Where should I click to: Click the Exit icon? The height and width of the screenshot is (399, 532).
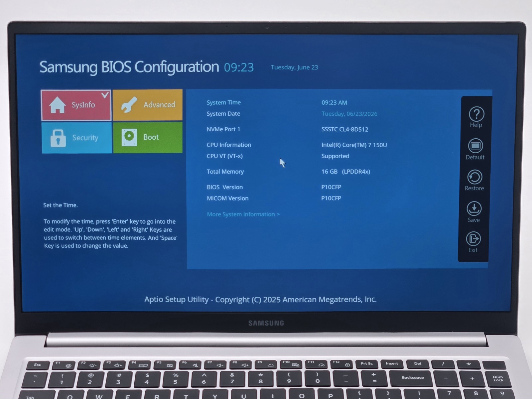(x=473, y=239)
